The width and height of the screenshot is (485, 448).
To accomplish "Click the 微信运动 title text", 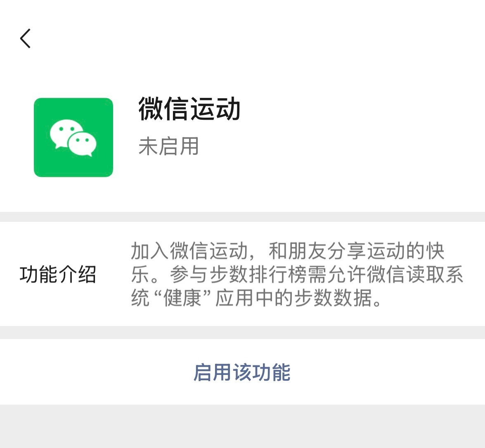I will click(189, 108).
